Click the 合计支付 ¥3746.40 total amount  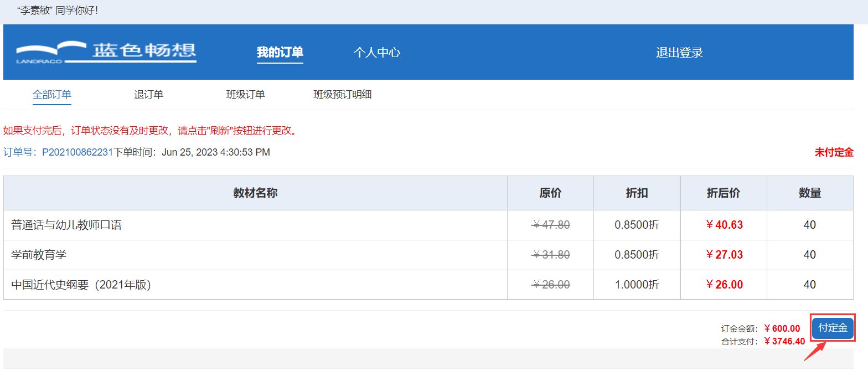(x=784, y=341)
